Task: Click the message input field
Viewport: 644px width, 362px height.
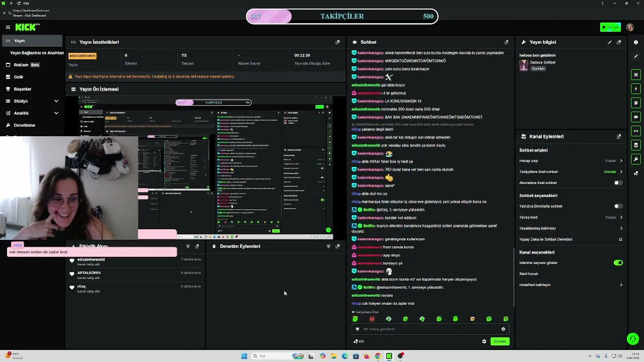Action: coord(430,329)
